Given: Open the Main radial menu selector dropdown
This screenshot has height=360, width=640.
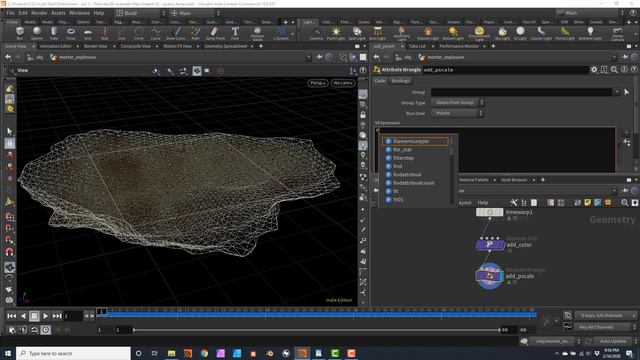Looking at the screenshot, I should point(196,13).
